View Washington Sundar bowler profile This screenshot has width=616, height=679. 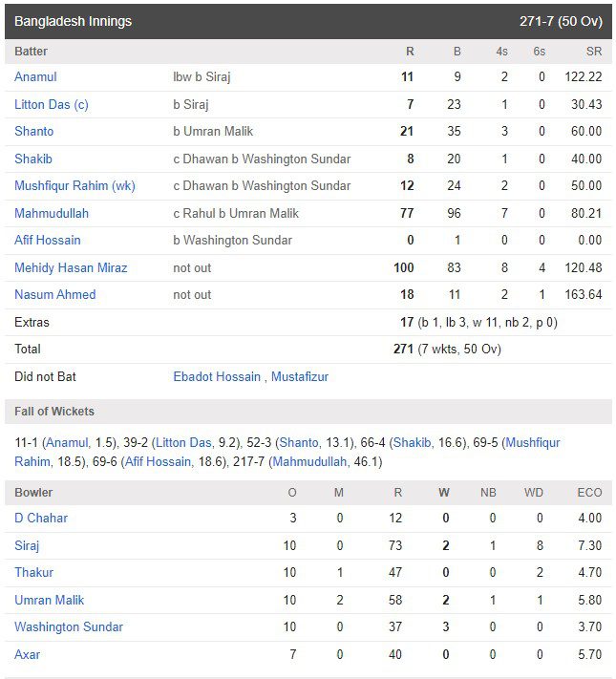[x=69, y=627]
